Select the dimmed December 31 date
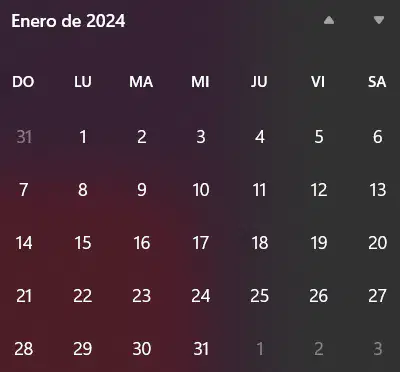 pos(24,137)
